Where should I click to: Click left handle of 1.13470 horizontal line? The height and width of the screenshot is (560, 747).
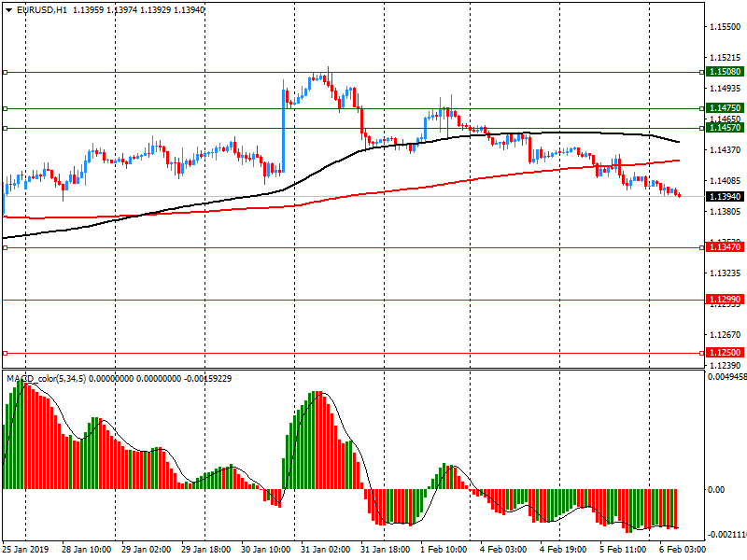click(5, 247)
